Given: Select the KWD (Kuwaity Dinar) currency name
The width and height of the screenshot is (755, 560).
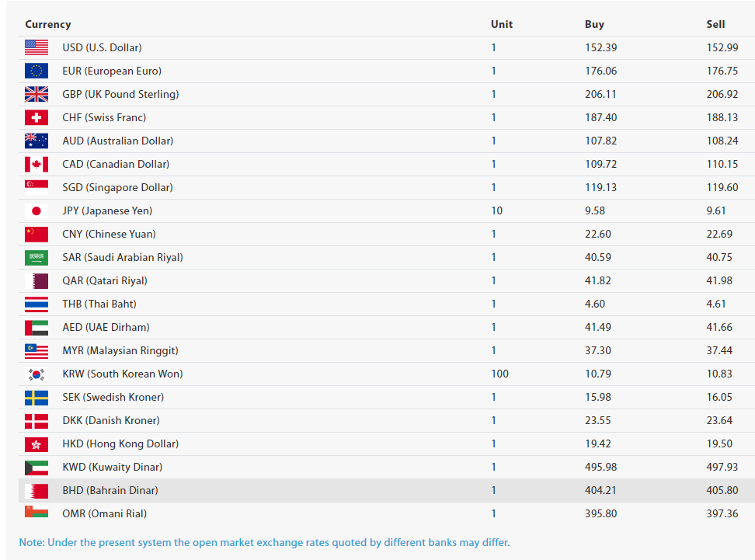Looking at the screenshot, I should (112, 467).
